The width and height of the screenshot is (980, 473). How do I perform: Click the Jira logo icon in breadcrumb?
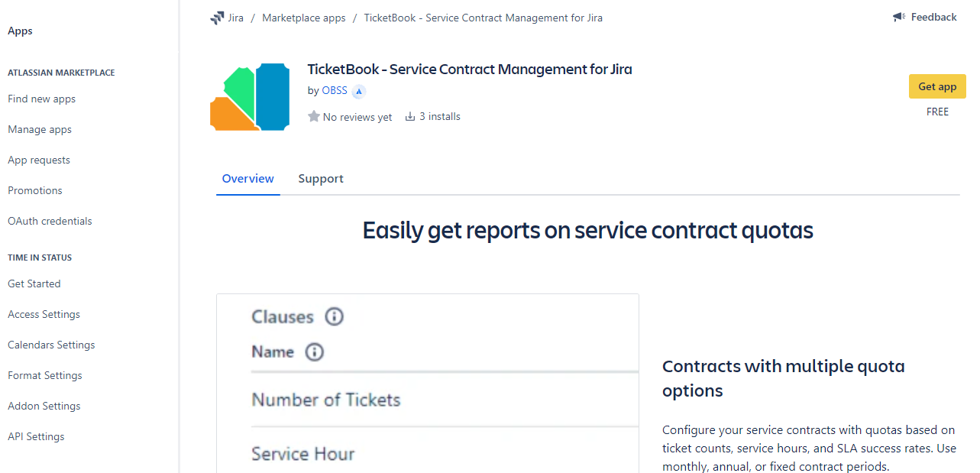tap(217, 18)
